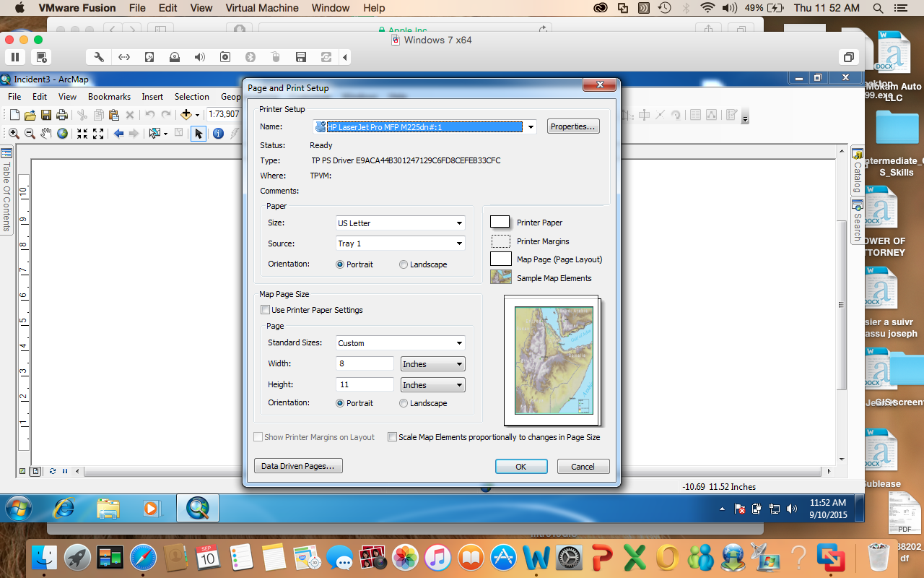Open the ArcMap Bookmarks menu
The width and height of the screenshot is (924, 578).
click(x=109, y=96)
